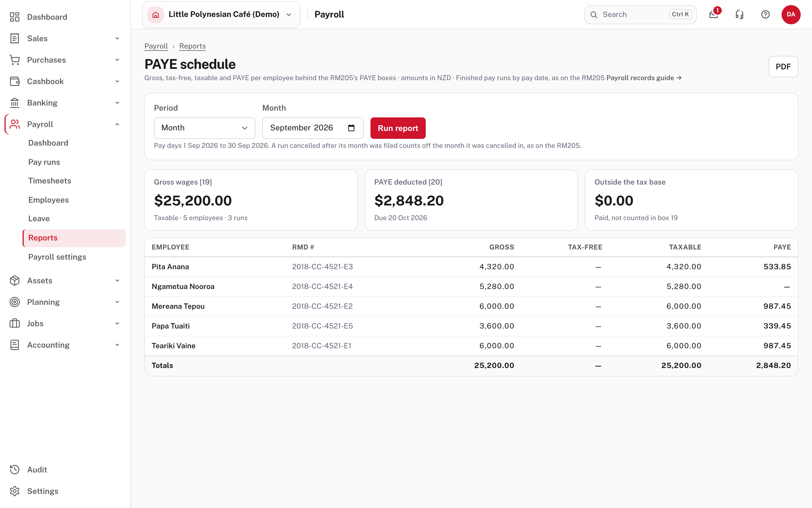Expand the Accounting menu chevron
The image size is (812, 508).
pyautogui.click(x=117, y=345)
